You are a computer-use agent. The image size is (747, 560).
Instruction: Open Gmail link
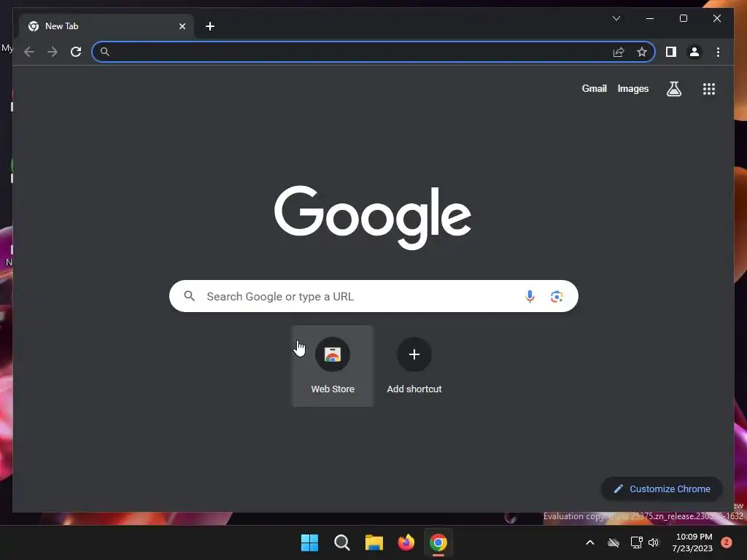[x=594, y=88]
